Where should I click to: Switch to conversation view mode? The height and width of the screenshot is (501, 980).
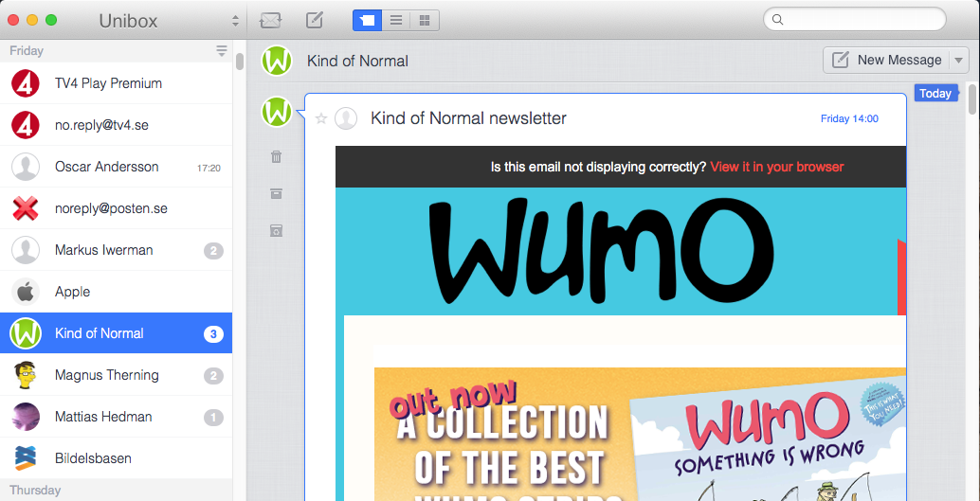[x=367, y=21]
